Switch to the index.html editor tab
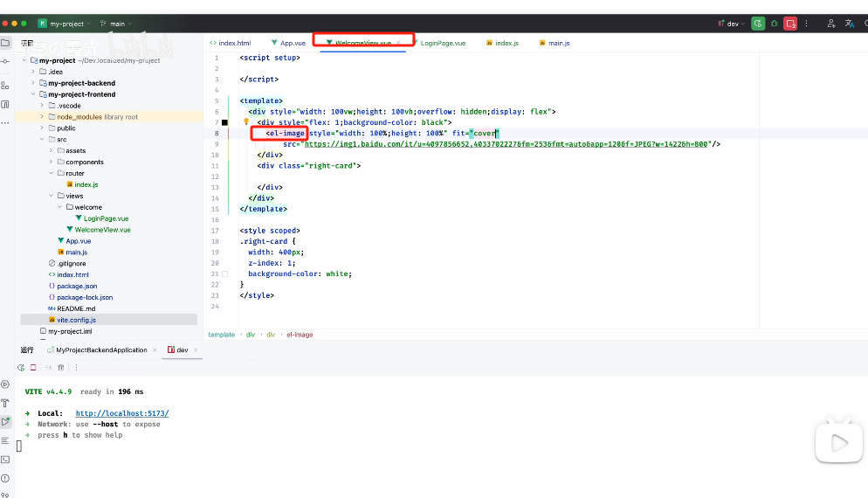 [x=230, y=43]
